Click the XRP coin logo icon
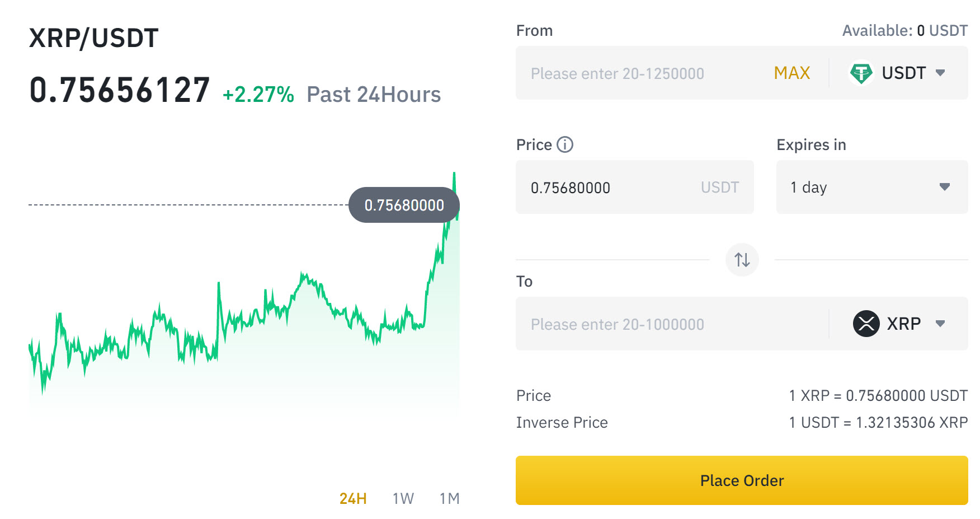The height and width of the screenshot is (519, 980). pyautogui.click(x=866, y=324)
